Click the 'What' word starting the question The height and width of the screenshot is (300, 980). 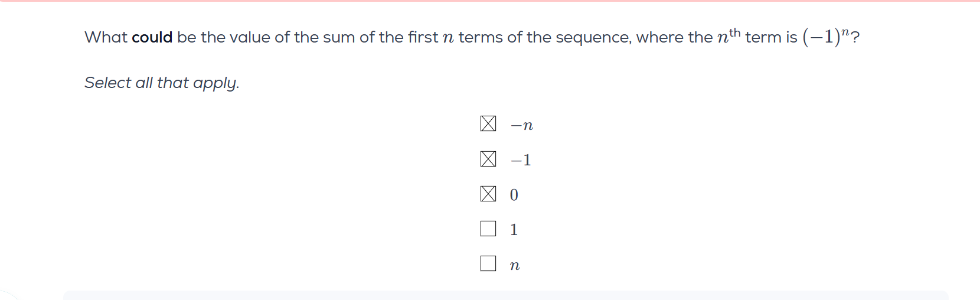coord(106,37)
